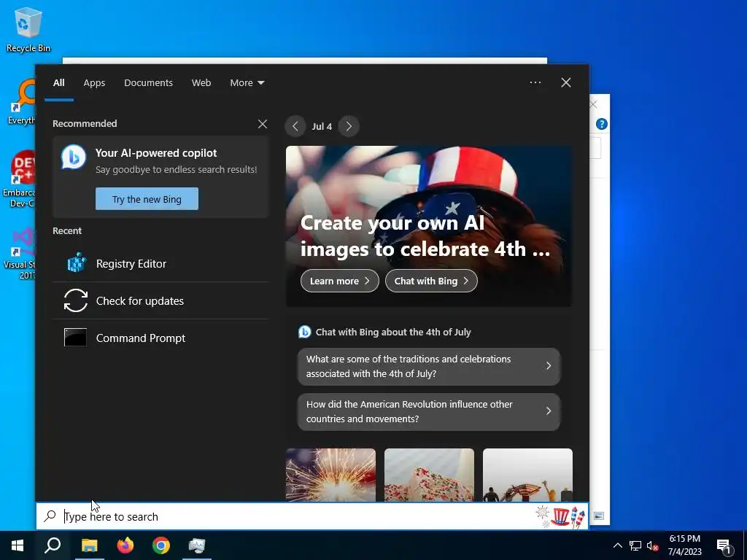Show hidden tray icons chevron
Screen dimensions: 747x560
point(617,545)
